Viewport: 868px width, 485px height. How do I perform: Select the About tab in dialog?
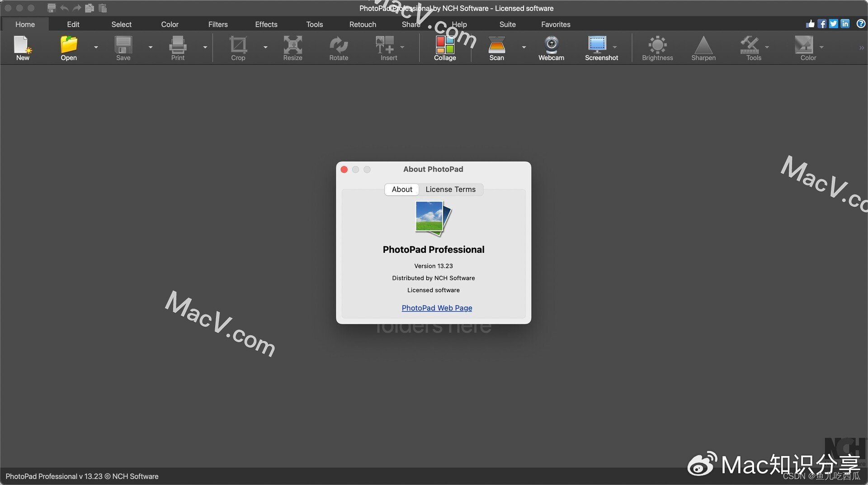(402, 190)
